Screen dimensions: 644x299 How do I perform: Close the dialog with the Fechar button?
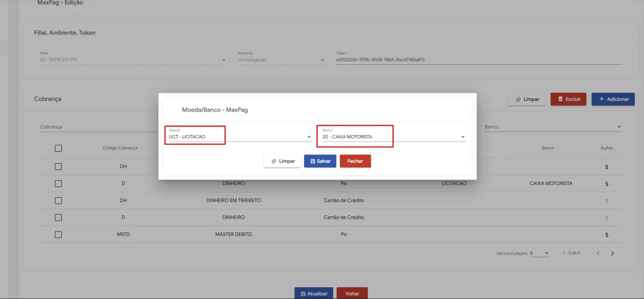(x=355, y=161)
